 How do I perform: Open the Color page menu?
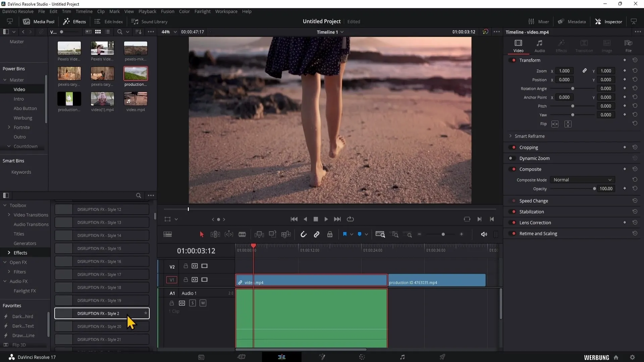point(184,11)
